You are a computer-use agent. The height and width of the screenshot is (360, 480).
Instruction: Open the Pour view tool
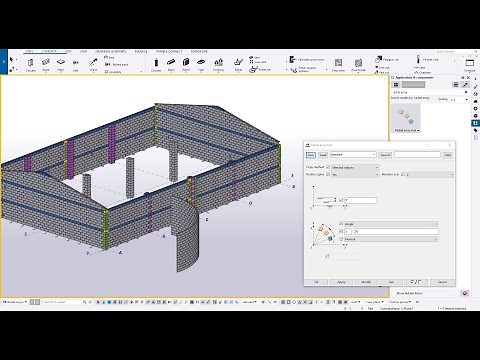tap(338, 65)
